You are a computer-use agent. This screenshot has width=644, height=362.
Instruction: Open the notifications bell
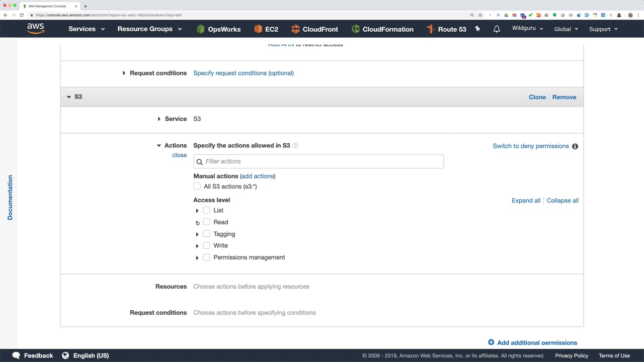(497, 29)
